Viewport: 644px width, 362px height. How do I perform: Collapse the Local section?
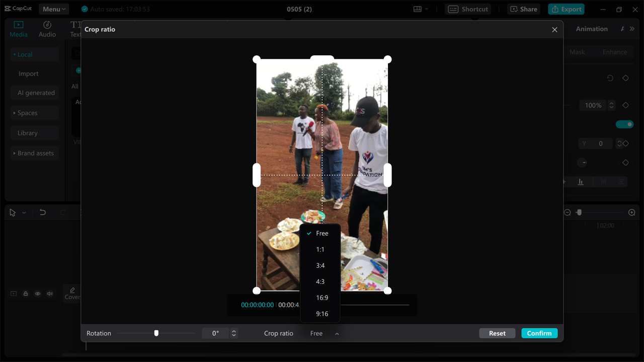coord(35,54)
